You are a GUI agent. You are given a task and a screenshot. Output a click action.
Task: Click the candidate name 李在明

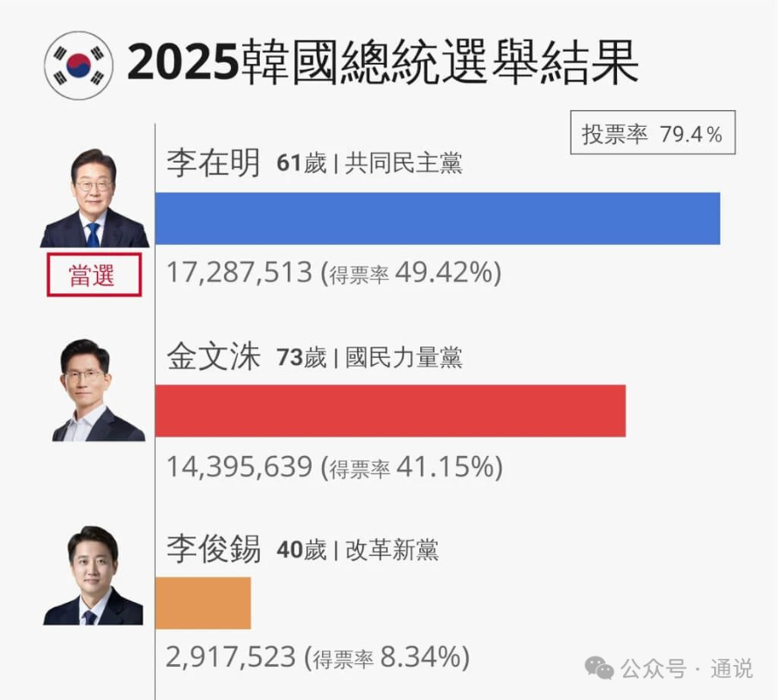[214, 164]
